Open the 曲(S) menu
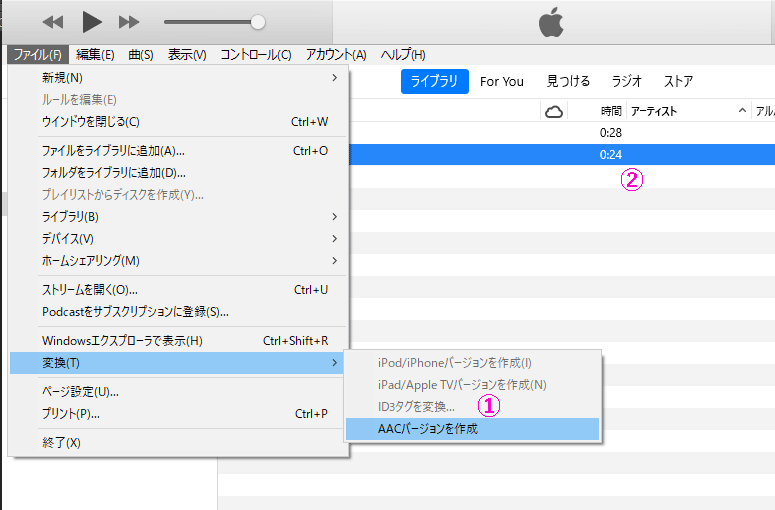 pos(141,54)
